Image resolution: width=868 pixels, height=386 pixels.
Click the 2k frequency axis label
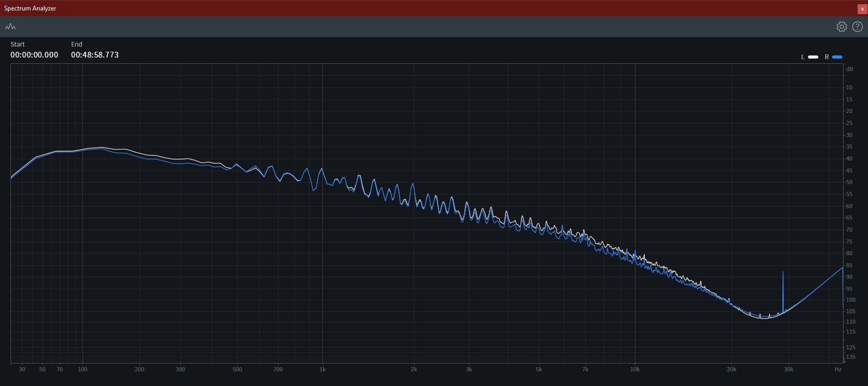414,369
